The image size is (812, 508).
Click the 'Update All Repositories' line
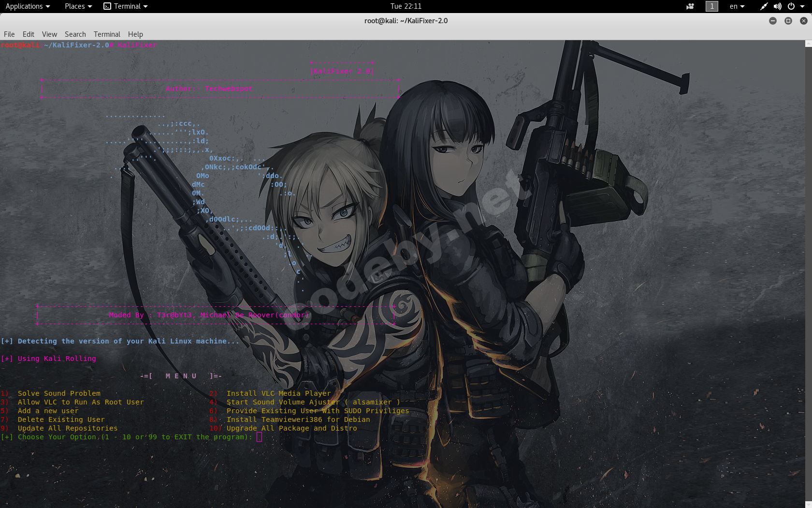(x=59, y=428)
